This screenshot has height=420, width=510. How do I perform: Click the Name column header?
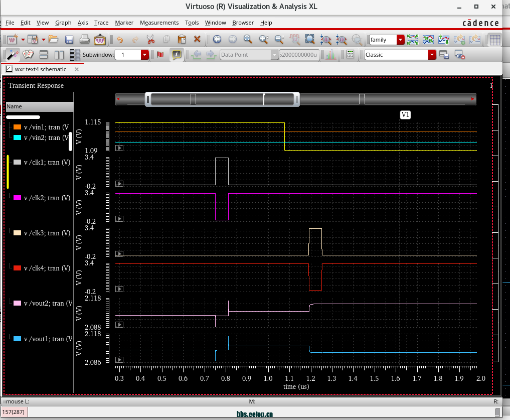(x=40, y=106)
